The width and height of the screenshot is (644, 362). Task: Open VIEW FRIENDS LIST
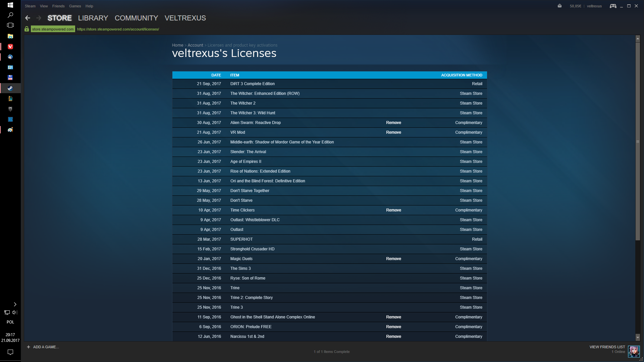[607, 347]
